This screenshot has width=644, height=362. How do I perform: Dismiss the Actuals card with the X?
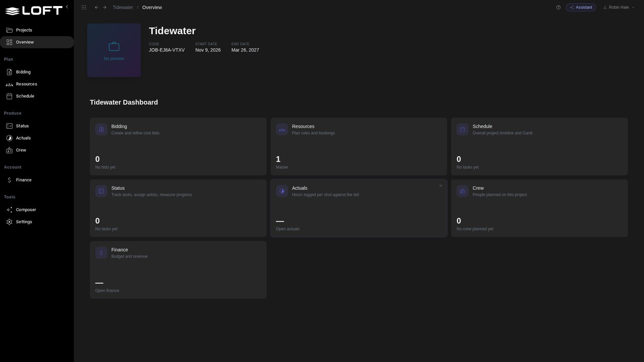(441, 186)
